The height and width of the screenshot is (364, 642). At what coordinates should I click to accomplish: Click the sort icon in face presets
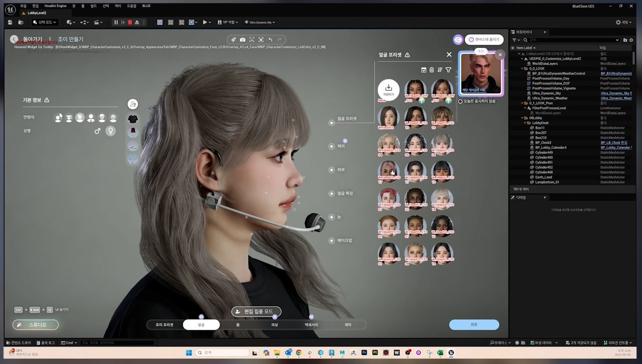[x=440, y=70]
